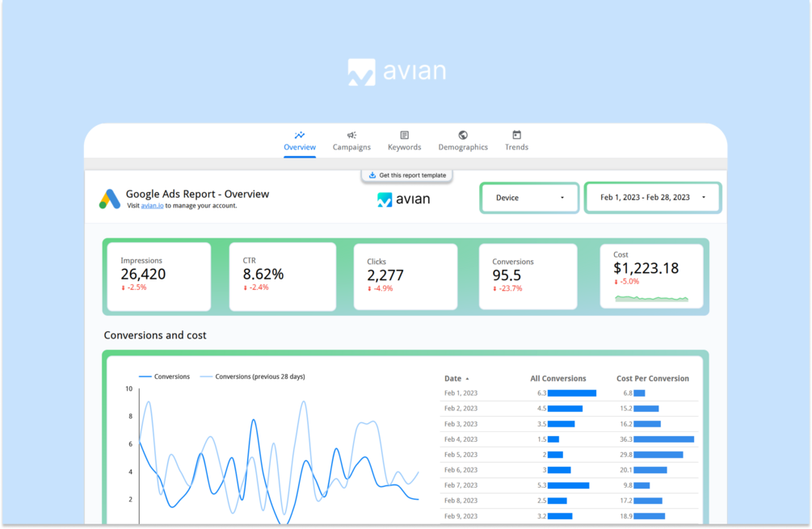
Task: Click the download icon on template button
Action: point(372,175)
